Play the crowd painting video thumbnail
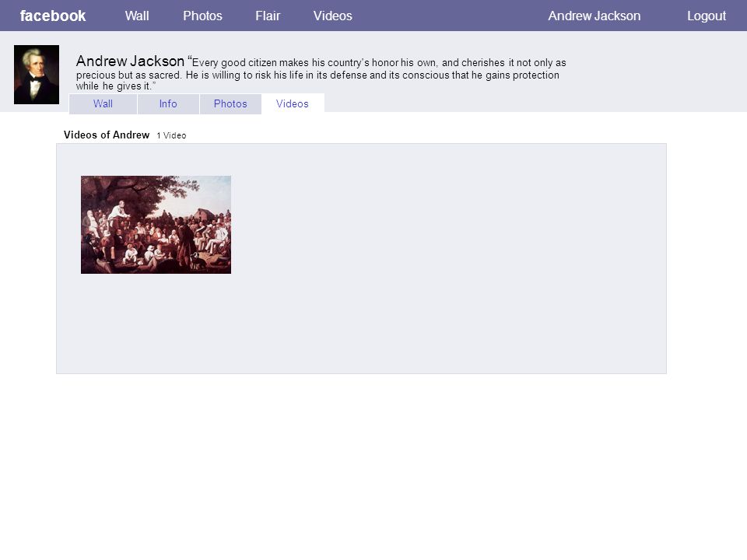The image size is (747, 560). coord(156,225)
